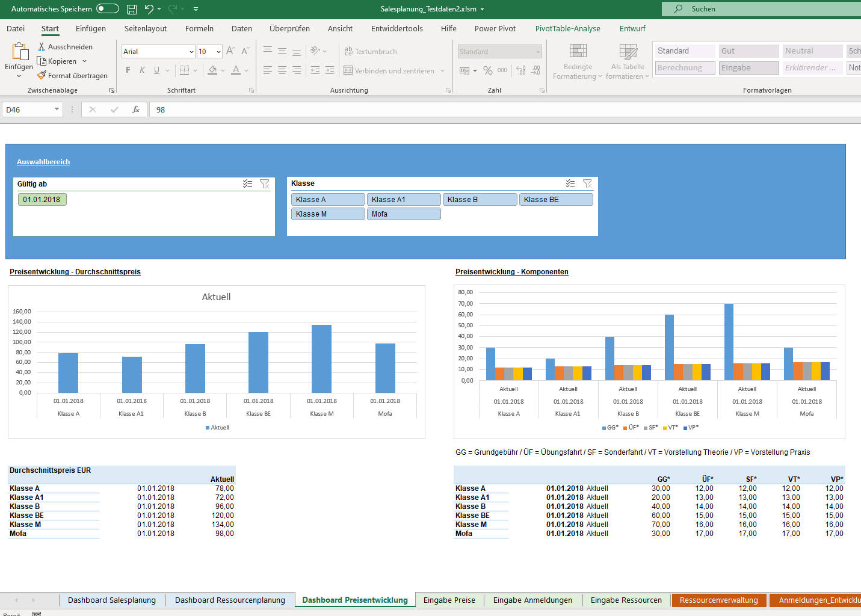Image resolution: width=861 pixels, height=616 pixels.
Task: Toggle multi-select on Gültig ab slicer
Action: (247, 183)
